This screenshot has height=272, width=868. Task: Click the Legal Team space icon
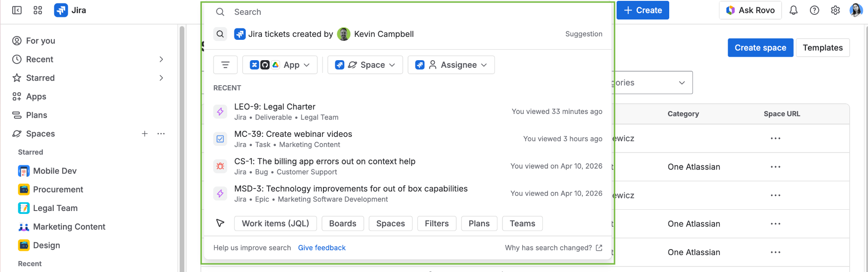24,208
